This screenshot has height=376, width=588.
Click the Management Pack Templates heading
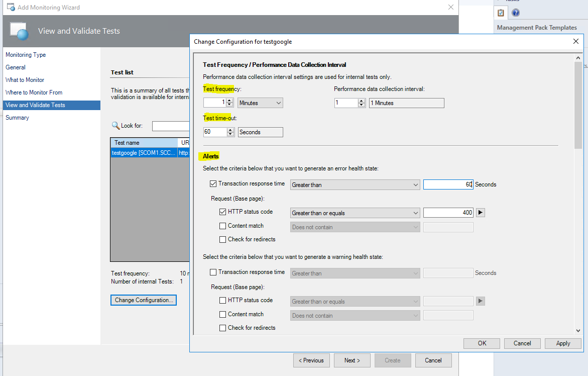(x=537, y=27)
